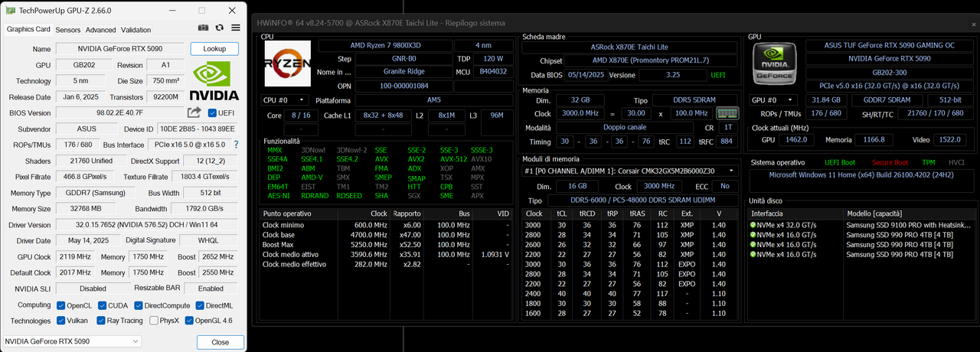980x352 pixels.
Task: Click the Bus Width 512 bit field
Action: (210, 193)
